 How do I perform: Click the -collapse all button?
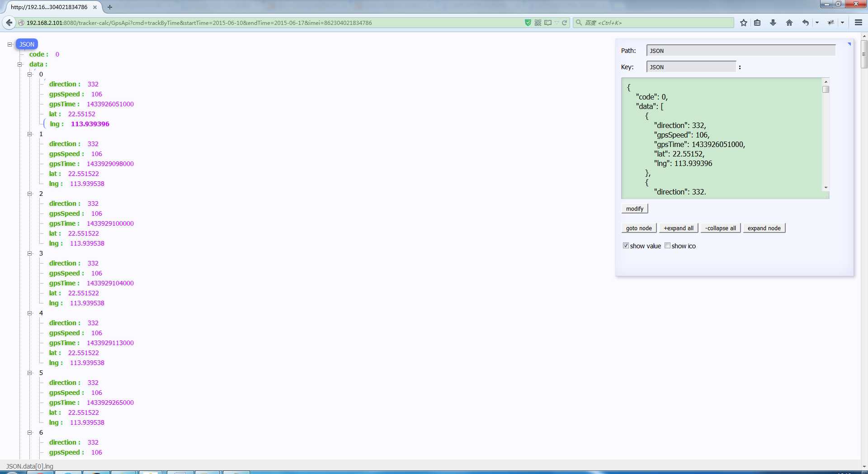pyautogui.click(x=721, y=228)
